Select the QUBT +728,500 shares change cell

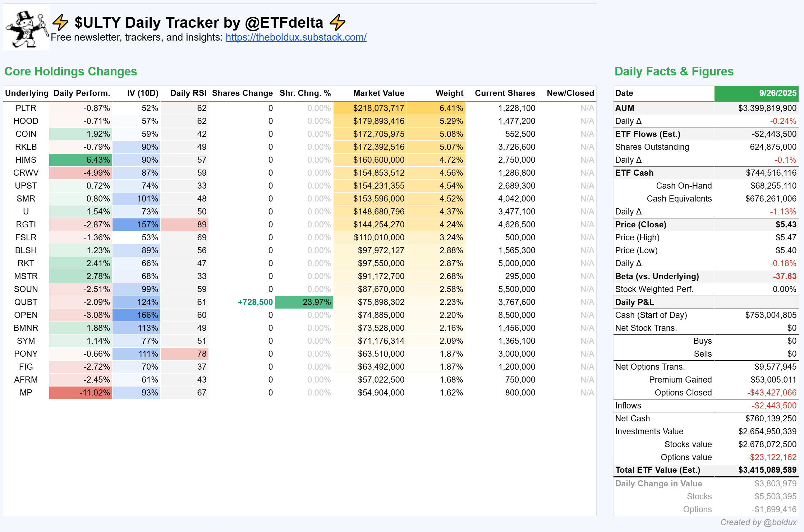(x=255, y=302)
